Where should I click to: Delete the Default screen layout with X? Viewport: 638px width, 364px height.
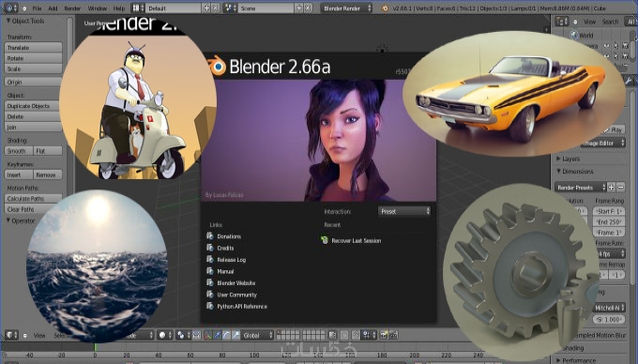(x=215, y=8)
